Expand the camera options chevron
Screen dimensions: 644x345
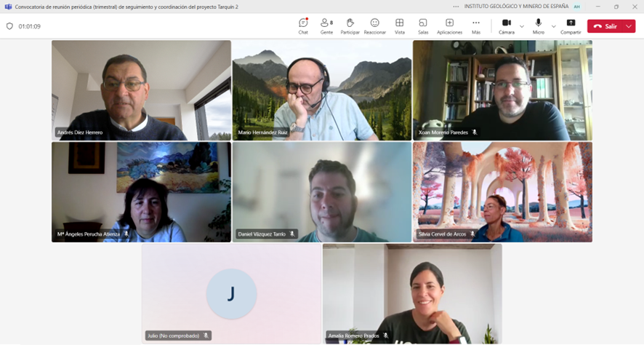pyautogui.click(x=522, y=26)
